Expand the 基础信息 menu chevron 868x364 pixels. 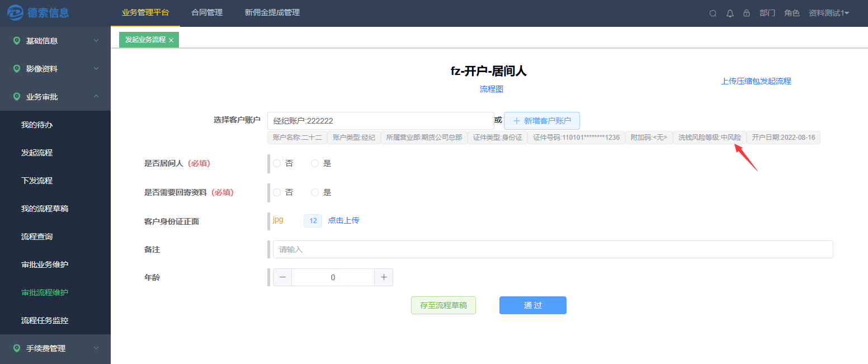[x=96, y=41]
